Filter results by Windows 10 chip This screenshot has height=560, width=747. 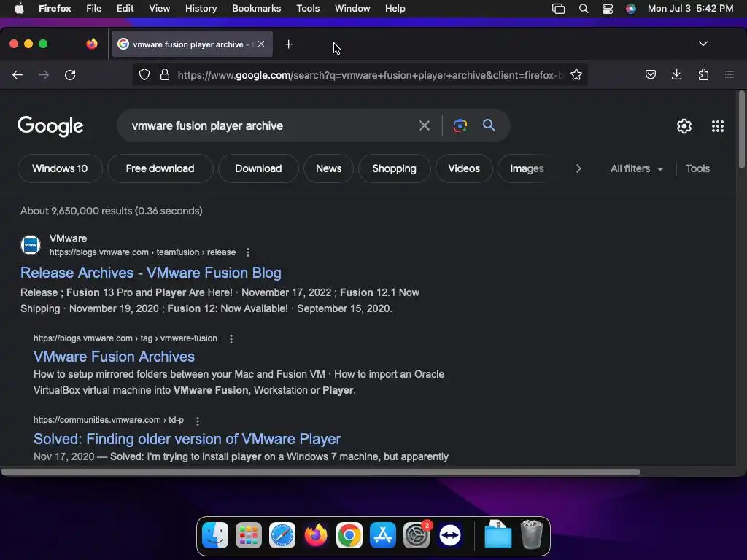(60, 168)
